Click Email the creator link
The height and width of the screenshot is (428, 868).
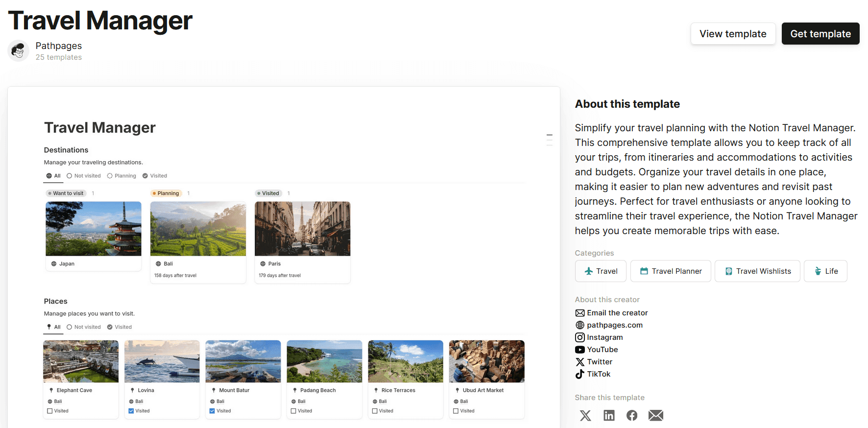coord(617,313)
